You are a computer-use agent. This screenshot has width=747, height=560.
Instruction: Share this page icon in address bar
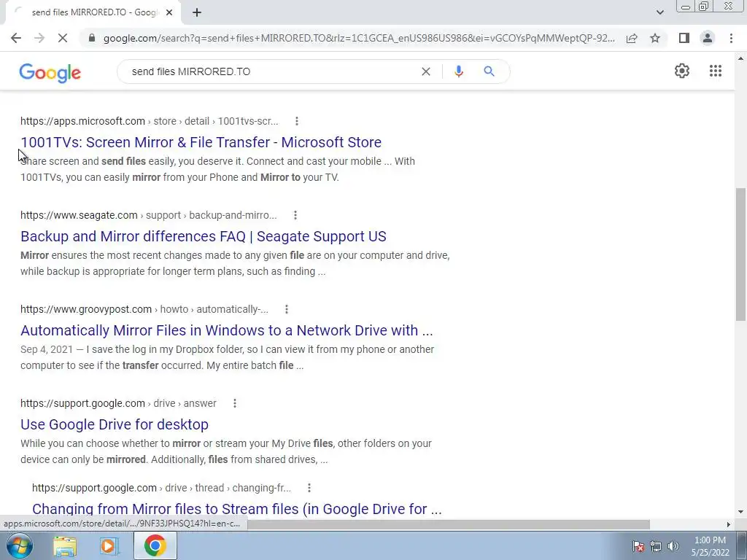click(x=632, y=38)
